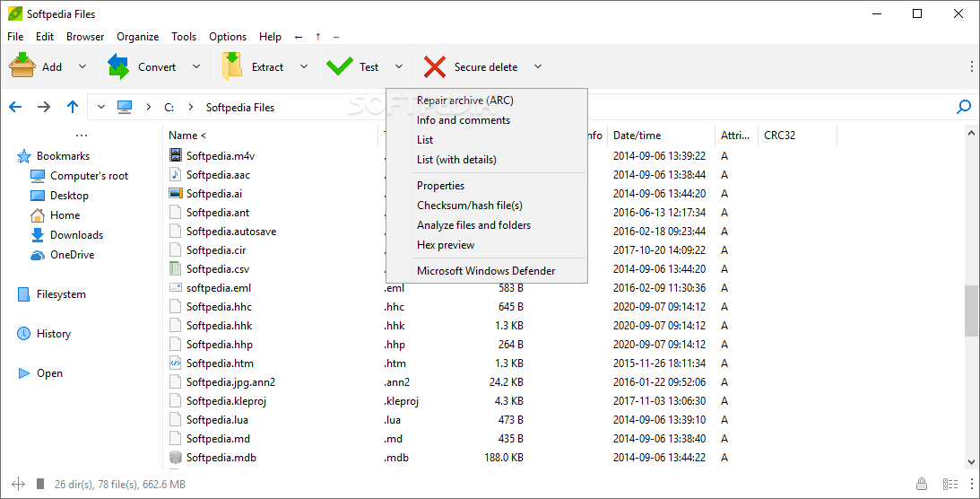Click the list view icon in status bar
This screenshot has width=980, height=499.
click(950, 484)
